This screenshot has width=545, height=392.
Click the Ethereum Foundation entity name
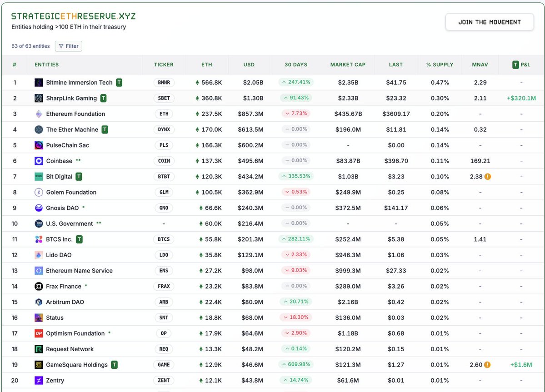(x=75, y=114)
